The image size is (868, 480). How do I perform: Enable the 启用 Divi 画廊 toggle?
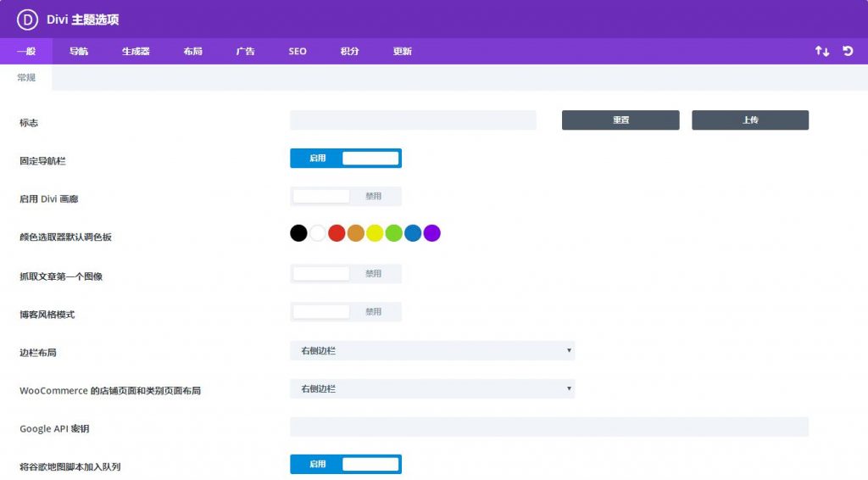click(346, 196)
